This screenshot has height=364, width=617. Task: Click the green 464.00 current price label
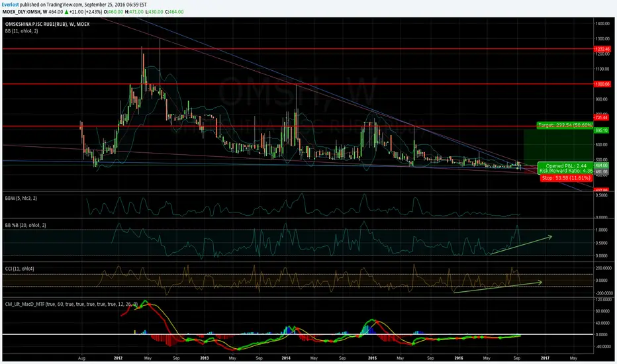(x=602, y=165)
